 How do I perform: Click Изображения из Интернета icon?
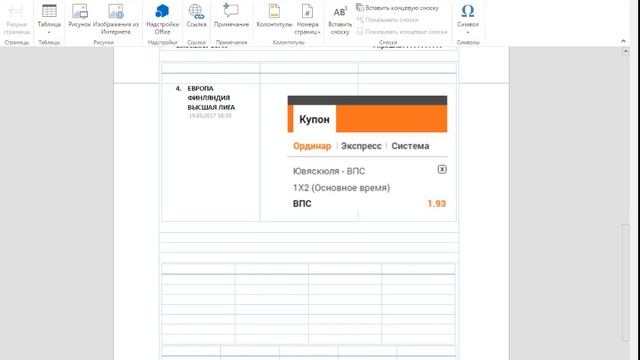tap(116, 11)
